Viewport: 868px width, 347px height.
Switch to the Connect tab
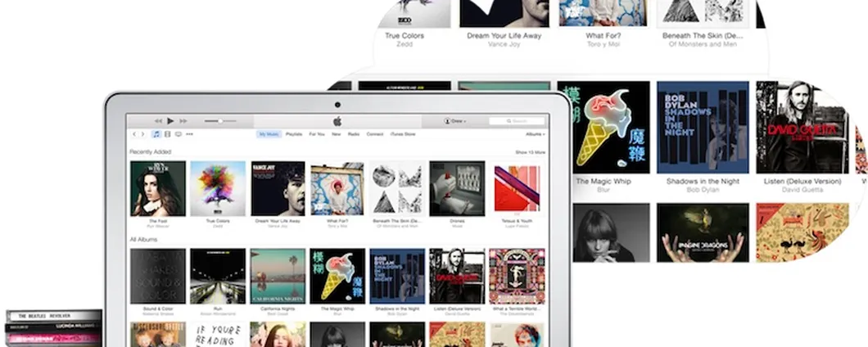375,134
